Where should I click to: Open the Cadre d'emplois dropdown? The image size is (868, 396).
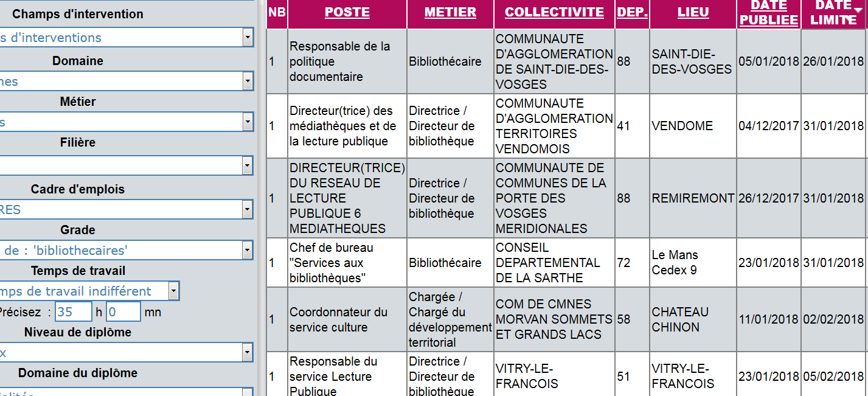(x=126, y=209)
